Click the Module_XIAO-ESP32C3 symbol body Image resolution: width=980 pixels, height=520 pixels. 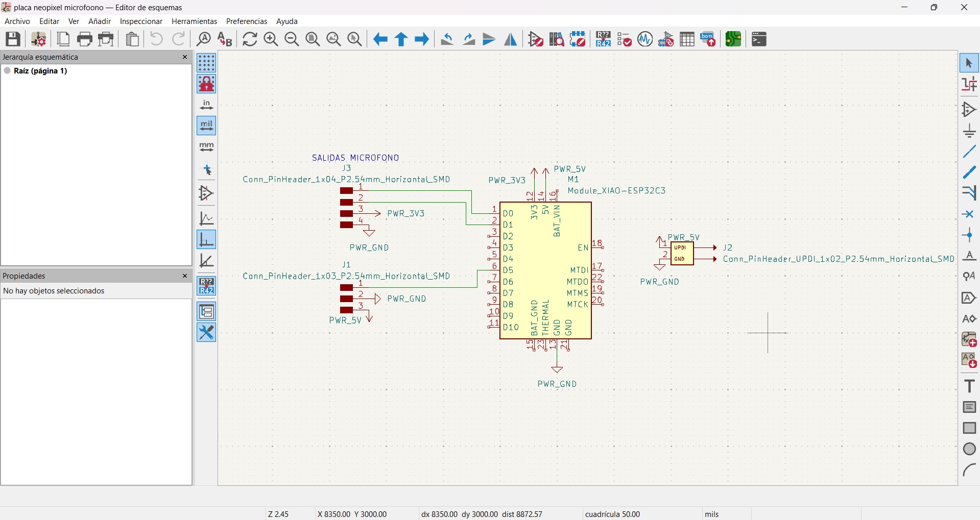[x=545, y=270]
